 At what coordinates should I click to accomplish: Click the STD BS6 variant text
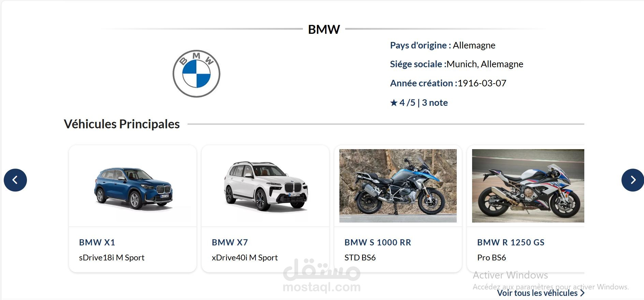[360, 258]
